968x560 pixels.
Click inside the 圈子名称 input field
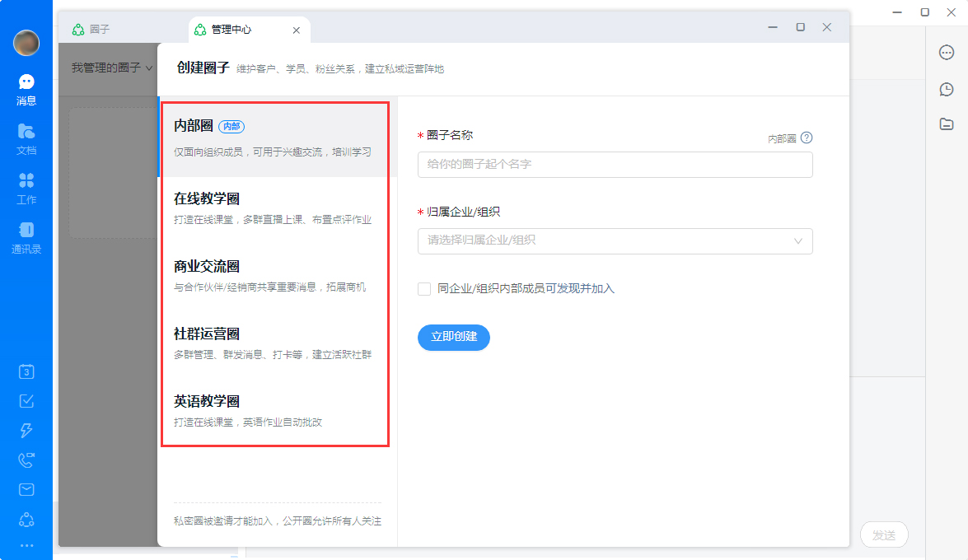pyautogui.click(x=615, y=165)
